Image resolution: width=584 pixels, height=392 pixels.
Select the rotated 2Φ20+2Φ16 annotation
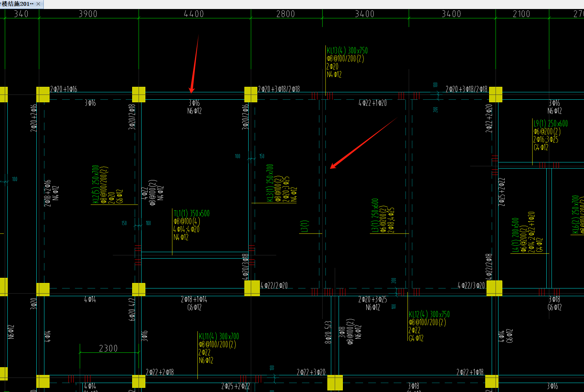(34, 118)
